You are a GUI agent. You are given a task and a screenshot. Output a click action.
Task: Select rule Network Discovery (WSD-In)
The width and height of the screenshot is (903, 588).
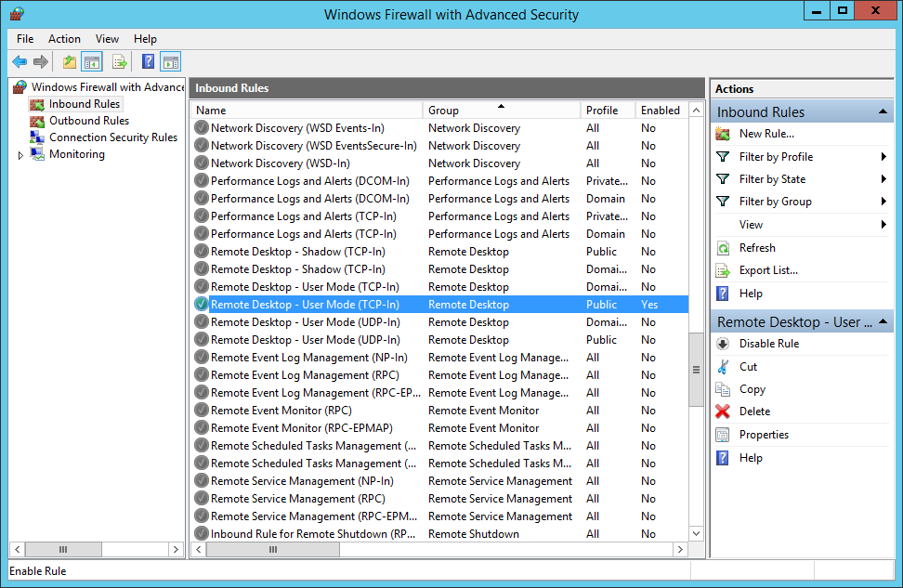coord(440,163)
